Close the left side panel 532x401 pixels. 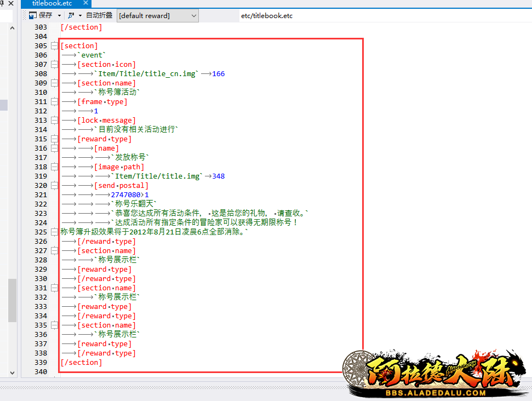pos(11,4)
